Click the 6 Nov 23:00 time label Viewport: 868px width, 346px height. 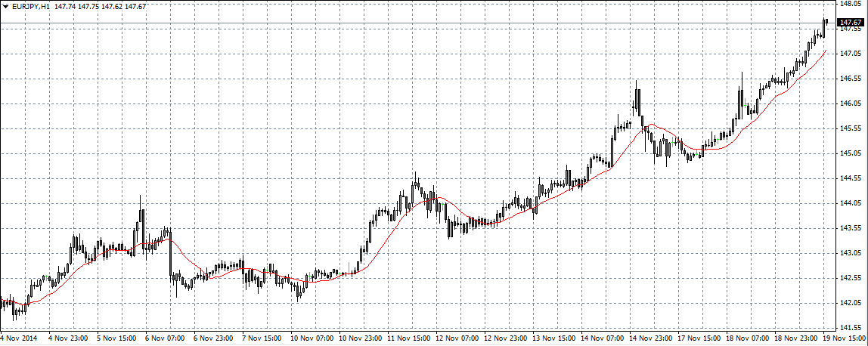(214, 338)
